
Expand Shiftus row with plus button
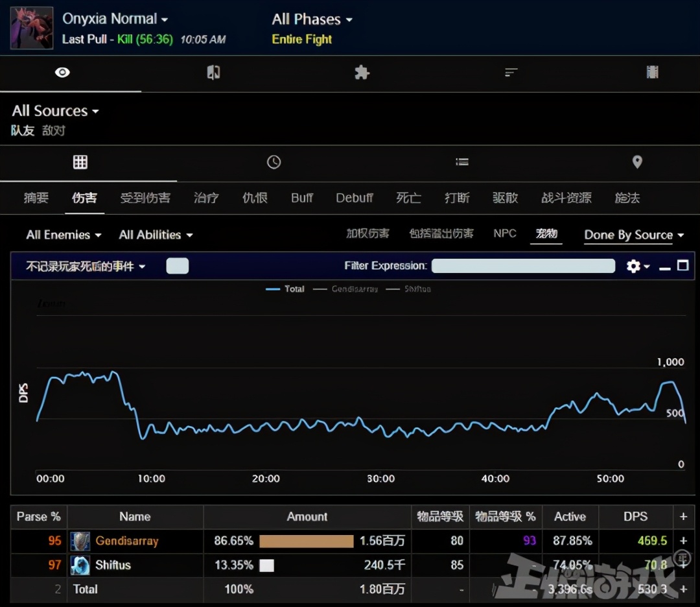click(683, 565)
